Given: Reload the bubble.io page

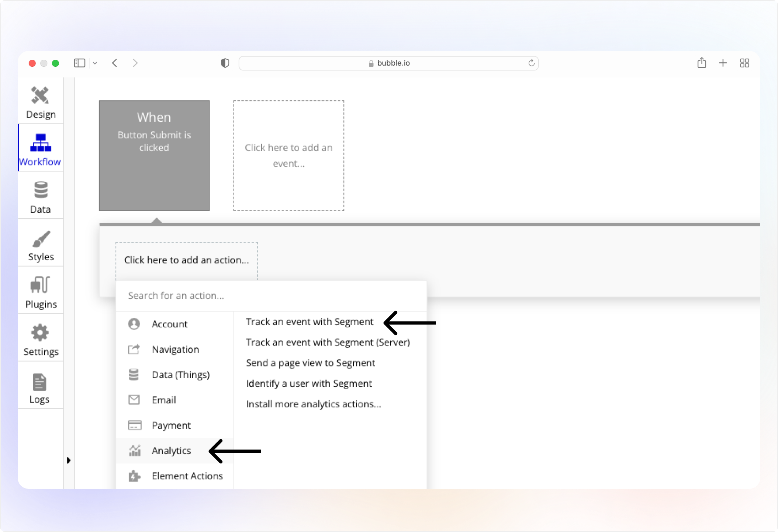Looking at the screenshot, I should click(x=531, y=63).
